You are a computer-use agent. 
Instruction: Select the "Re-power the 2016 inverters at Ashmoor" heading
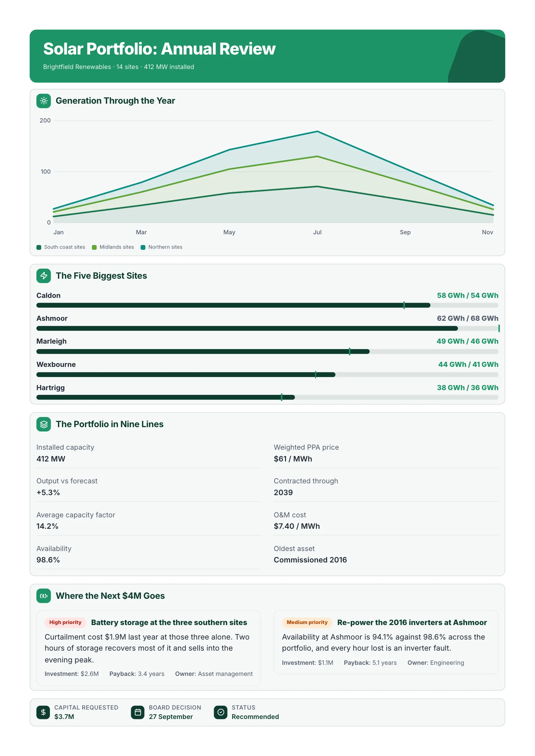pyautogui.click(x=412, y=622)
